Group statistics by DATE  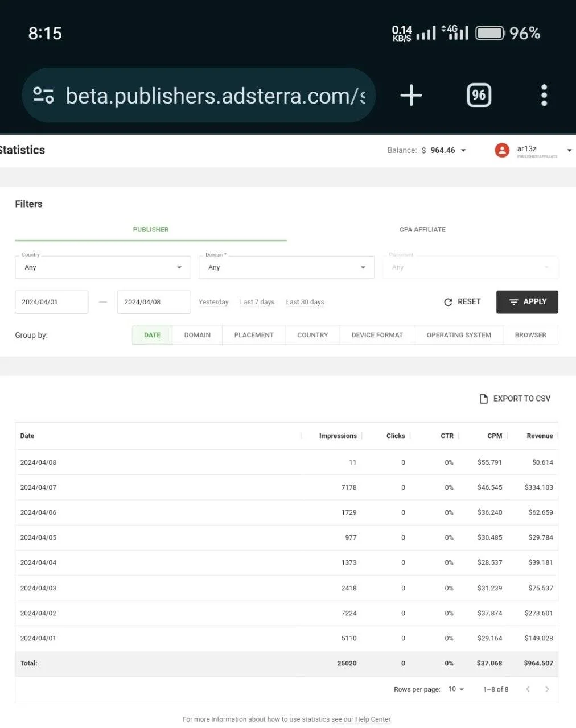152,335
